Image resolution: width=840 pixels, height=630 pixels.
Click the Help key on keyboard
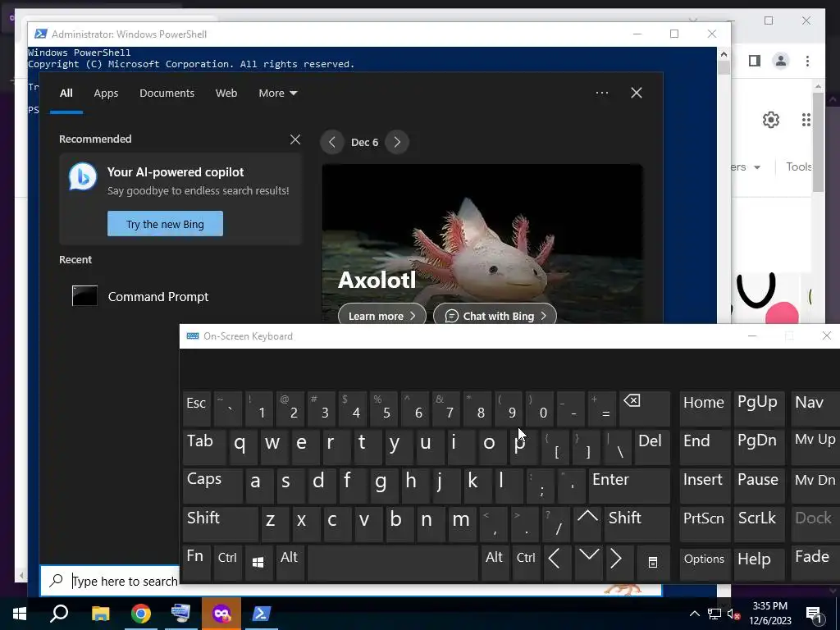click(x=759, y=563)
